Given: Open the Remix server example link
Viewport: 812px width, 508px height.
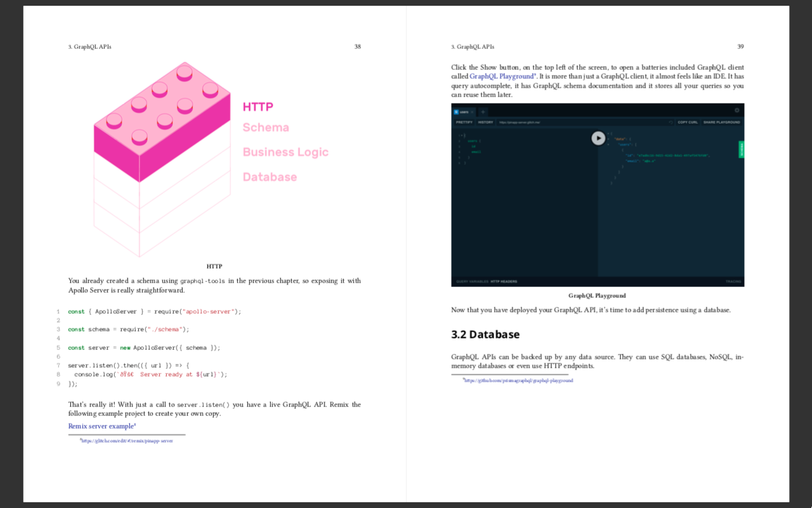Looking at the screenshot, I should (100, 426).
